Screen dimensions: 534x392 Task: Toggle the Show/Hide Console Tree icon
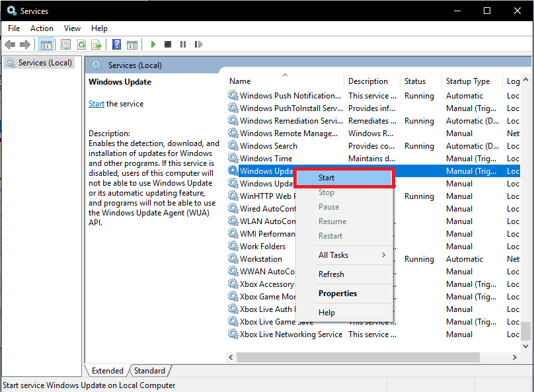coord(46,44)
